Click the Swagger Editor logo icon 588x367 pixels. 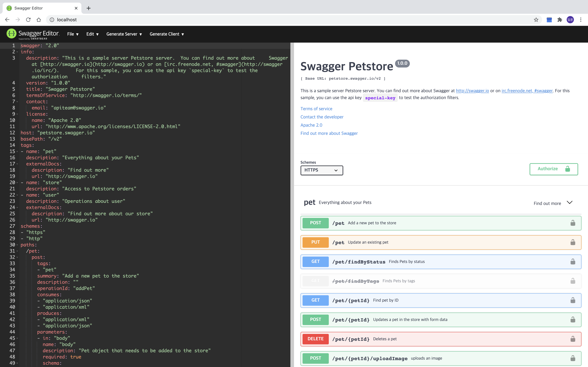click(x=11, y=34)
